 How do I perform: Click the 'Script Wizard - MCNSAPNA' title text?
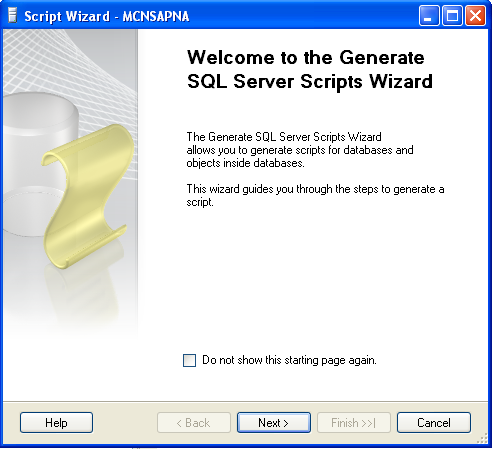click(107, 16)
